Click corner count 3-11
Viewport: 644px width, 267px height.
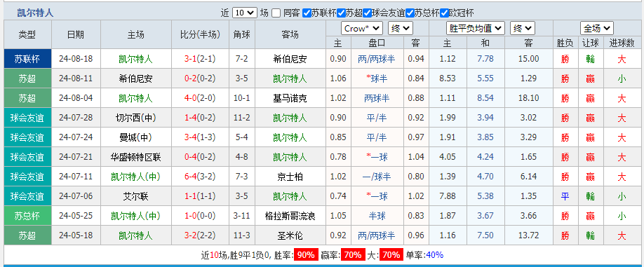(x=241, y=216)
